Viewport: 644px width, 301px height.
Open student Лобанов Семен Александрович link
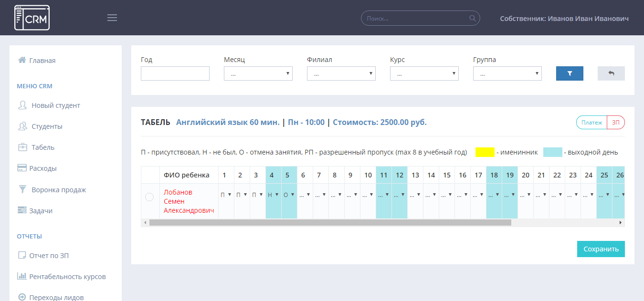189,201
